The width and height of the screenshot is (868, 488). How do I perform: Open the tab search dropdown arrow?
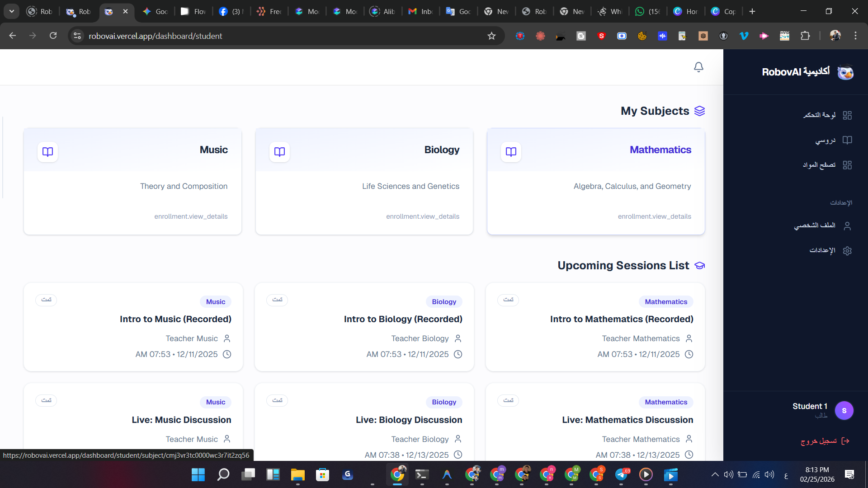point(11,11)
